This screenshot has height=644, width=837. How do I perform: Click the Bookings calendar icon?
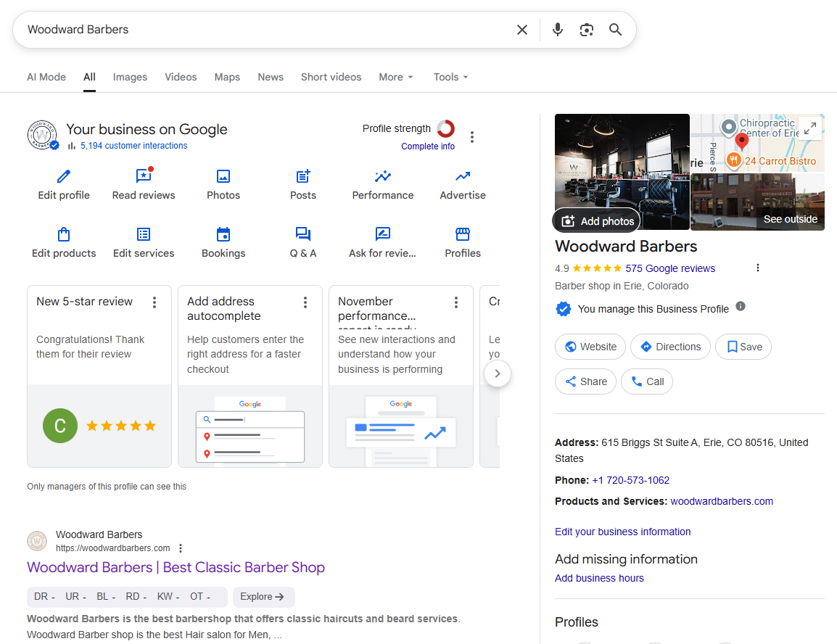pos(223,234)
